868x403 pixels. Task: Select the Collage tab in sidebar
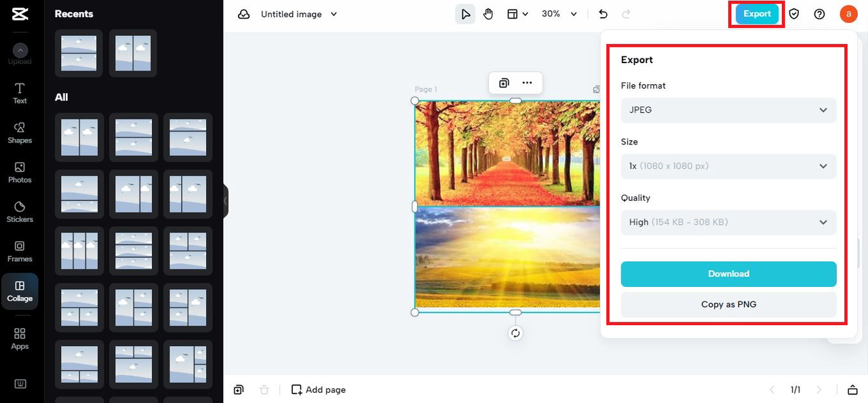tap(20, 291)
